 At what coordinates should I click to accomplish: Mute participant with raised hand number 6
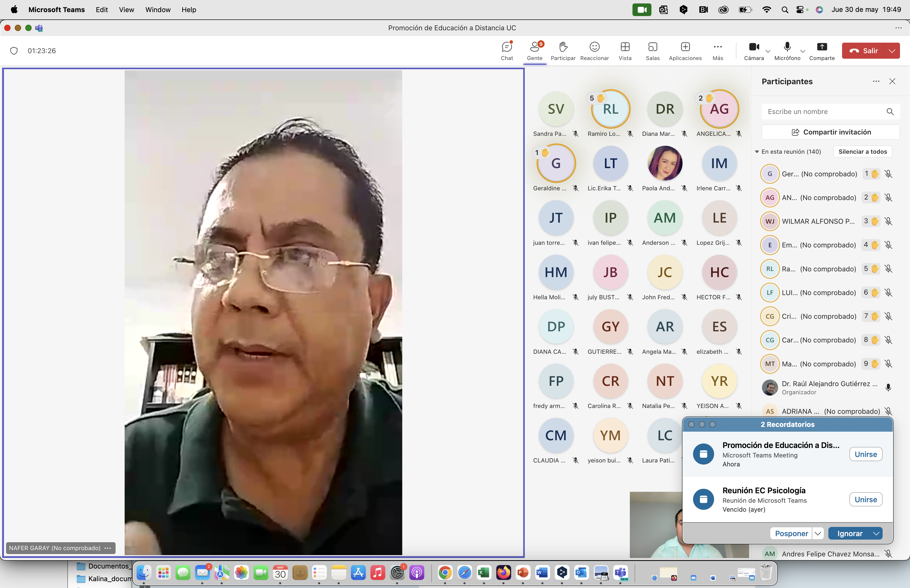tap(888, 292)
